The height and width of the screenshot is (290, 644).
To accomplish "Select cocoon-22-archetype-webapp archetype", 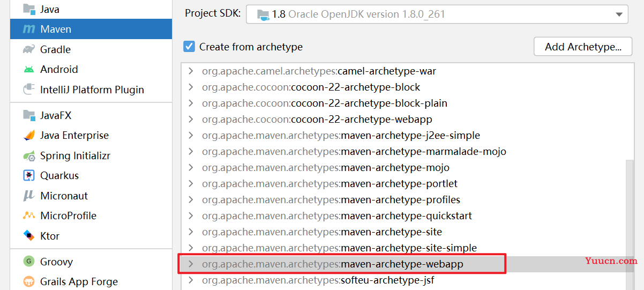I will click(317, 119).
